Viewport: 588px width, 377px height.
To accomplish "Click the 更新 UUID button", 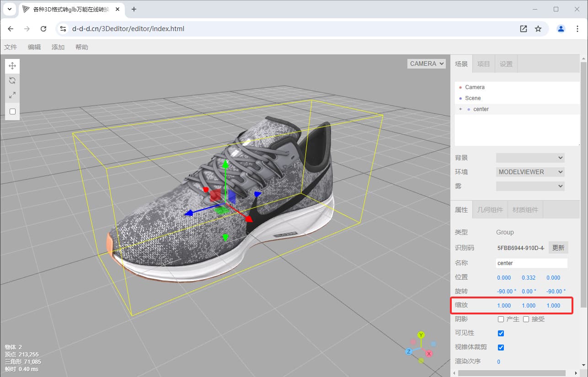I will click(558, 248).
